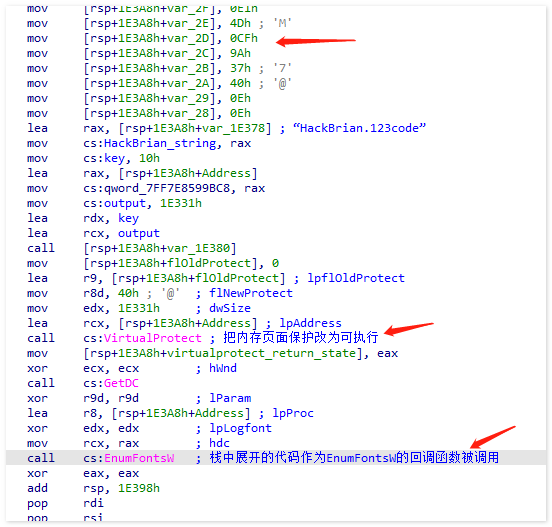Click the 1E331h value in mov edx
Image resolution: width=552 pixels, height=527 pixels.
point(139,308)
